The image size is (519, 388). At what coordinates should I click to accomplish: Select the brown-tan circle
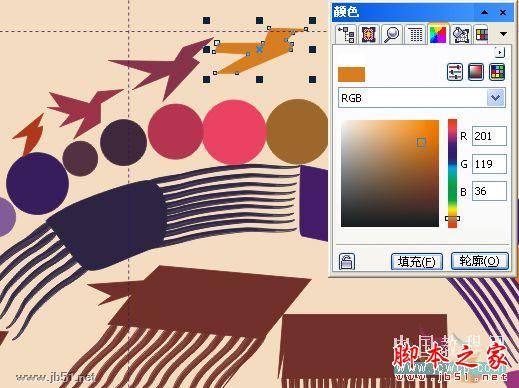(297, 132)
